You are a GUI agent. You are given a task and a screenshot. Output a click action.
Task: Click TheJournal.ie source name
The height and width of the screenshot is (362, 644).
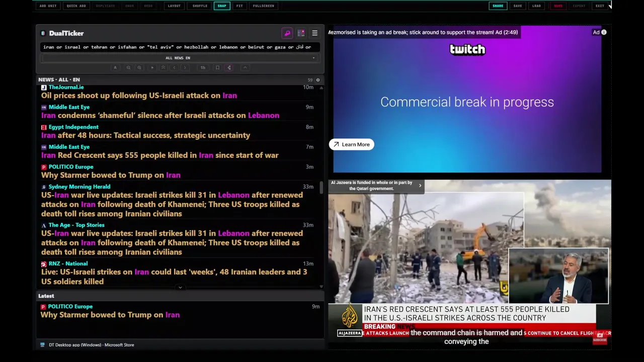[x=66, y=87]
